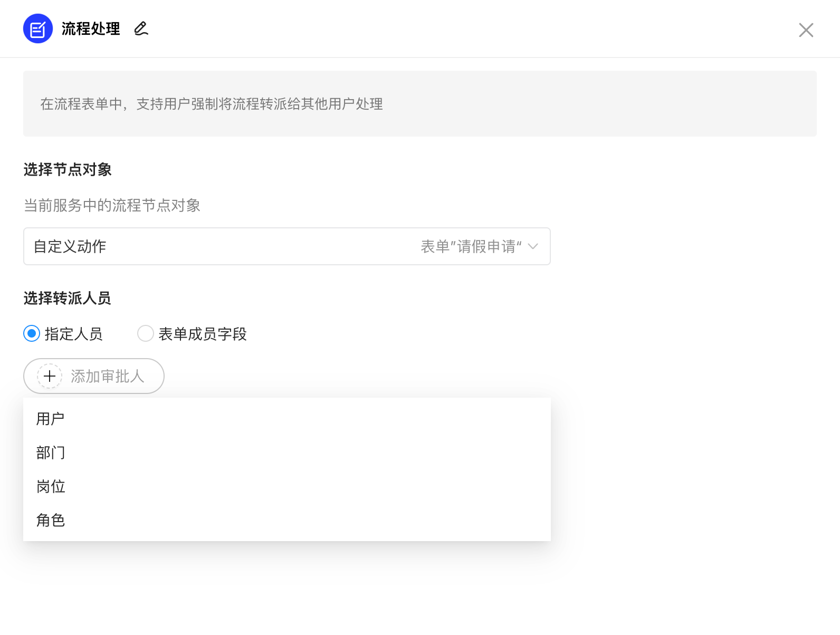Click the dashed plus circle icon

click(x=50, y=376)
